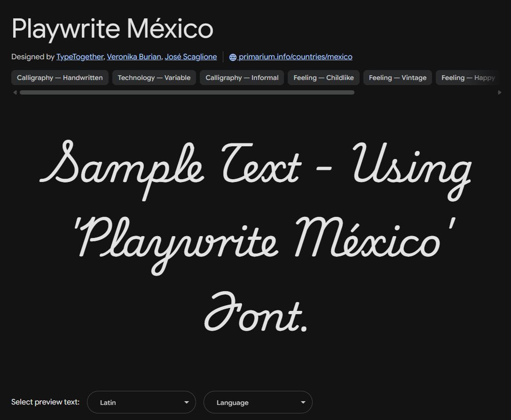
Task: Click the left arrow of tag scrollbar
Action: (x=15, y=93)
